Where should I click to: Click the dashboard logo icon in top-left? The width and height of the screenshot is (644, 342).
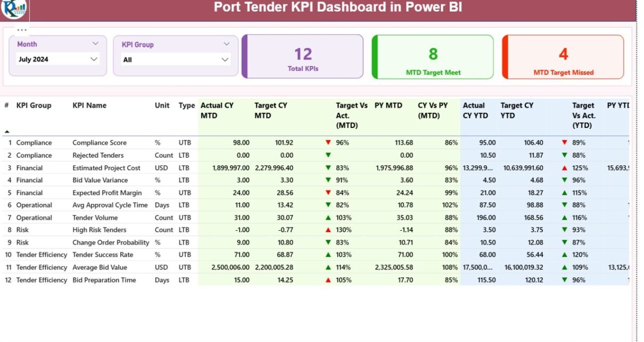pos(14,8)
